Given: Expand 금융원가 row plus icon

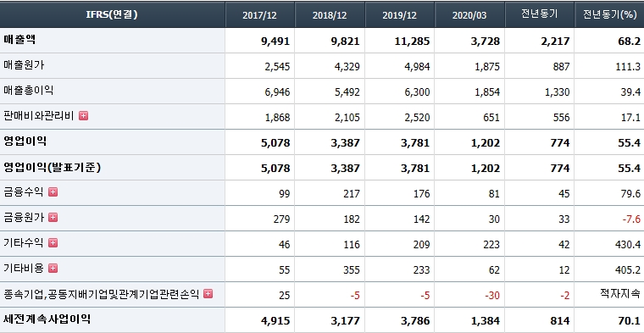Looking at the screenshot, I should pos(53,217).
